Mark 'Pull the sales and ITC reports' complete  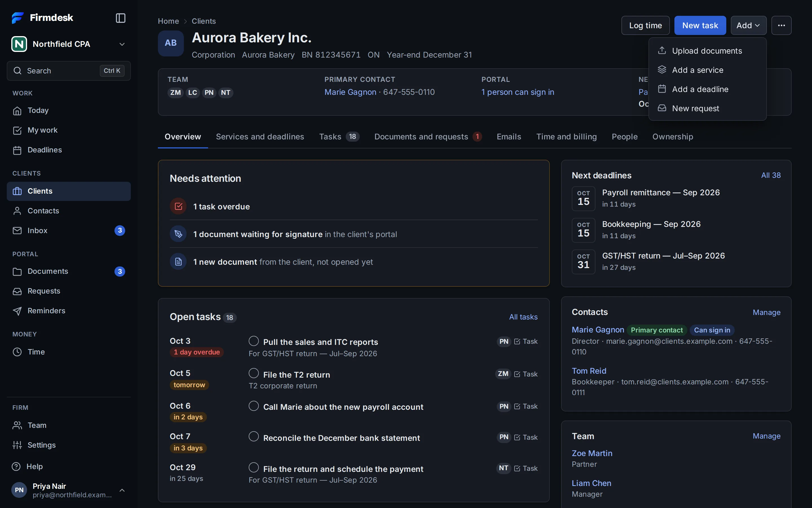click(254, 341)
